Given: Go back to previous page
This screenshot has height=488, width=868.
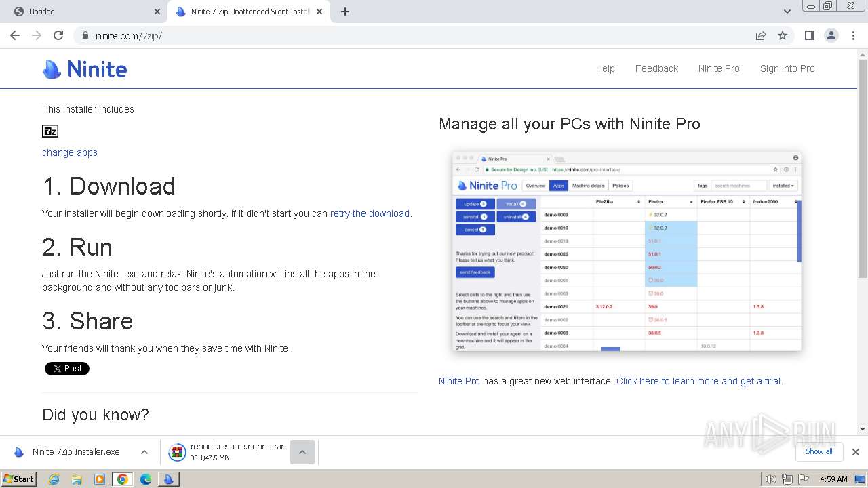Looking at the screenshot, I should coord(15,35).
